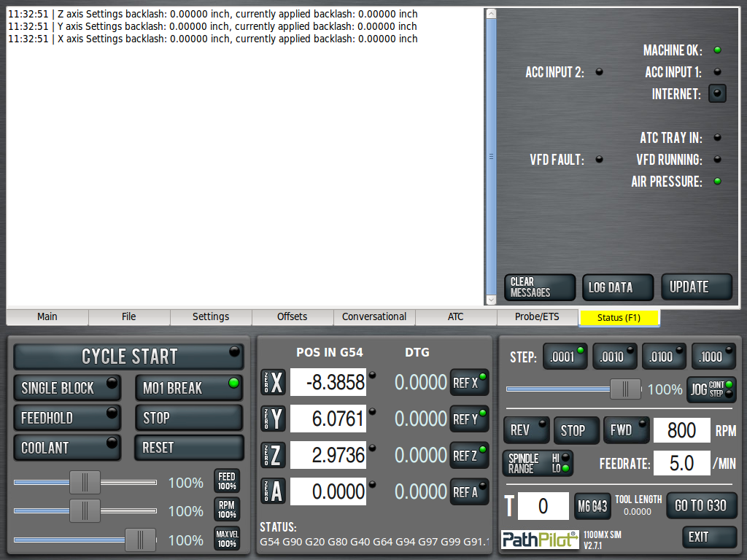Click the Zero Y axis icon

coord(274,419)
